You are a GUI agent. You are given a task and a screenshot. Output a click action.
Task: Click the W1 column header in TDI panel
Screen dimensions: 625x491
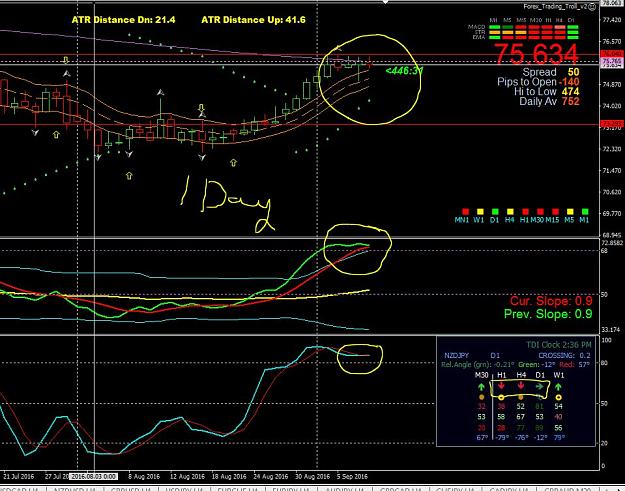559,375
